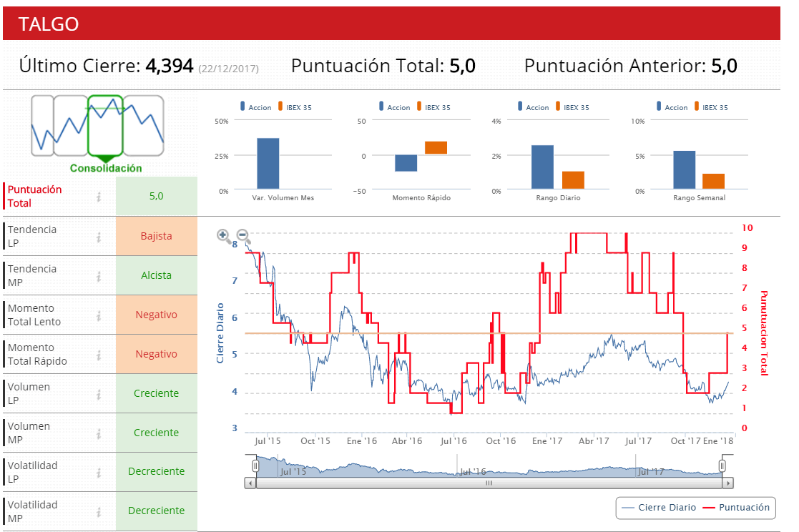Click the right handle of range navigator
This screenshot has width=799, height=532.
(x=722, y=465)
